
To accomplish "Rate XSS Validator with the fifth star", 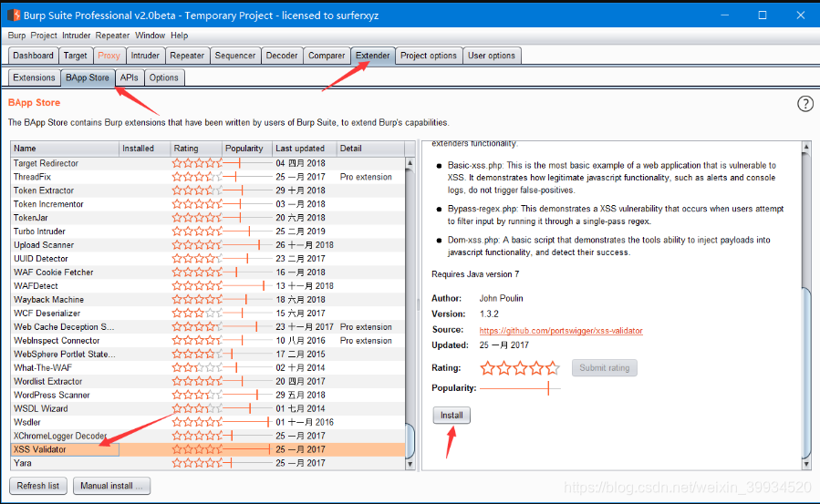I will tap(552, 368).
